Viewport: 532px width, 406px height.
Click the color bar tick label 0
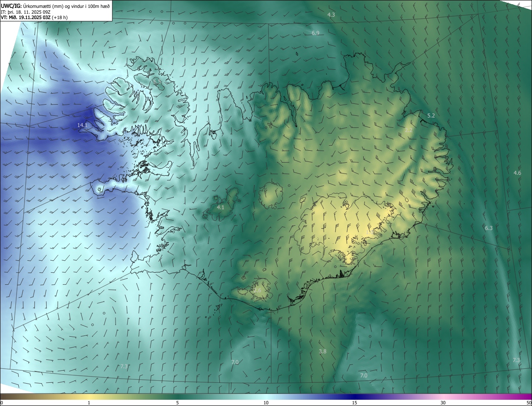2,403
